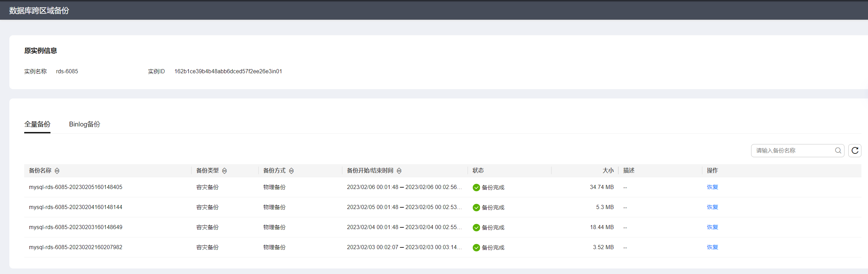This screenshot has width=868, height=274.
Task: Restore backup mysql-rds-6085-20230205160148405
Action: [712, 187]
